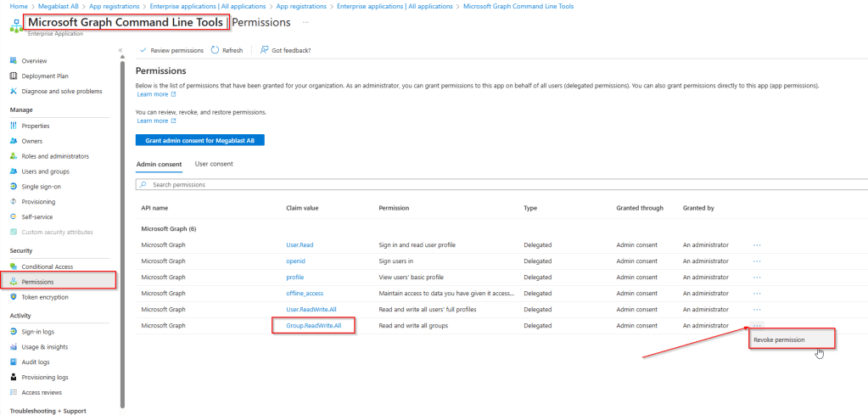
Task: Open the Group.ReadWrite.All claim link
Action: [x=312, y=325]
